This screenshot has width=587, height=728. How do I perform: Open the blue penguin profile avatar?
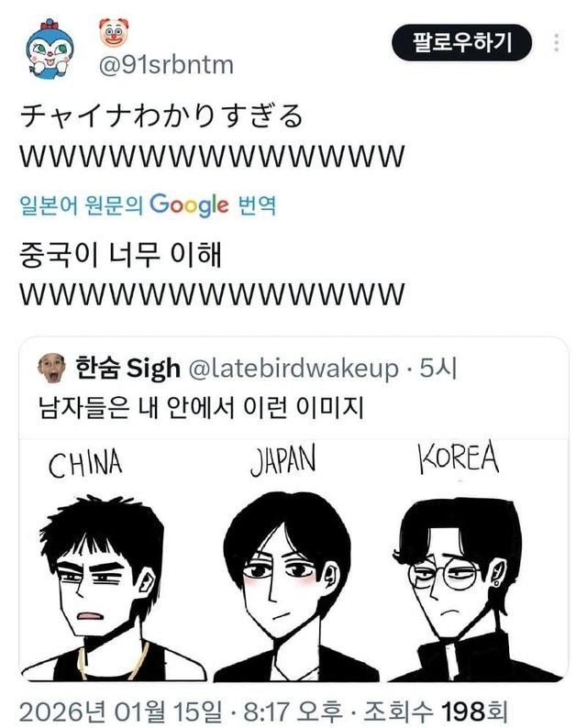click(x=50, y=50)
